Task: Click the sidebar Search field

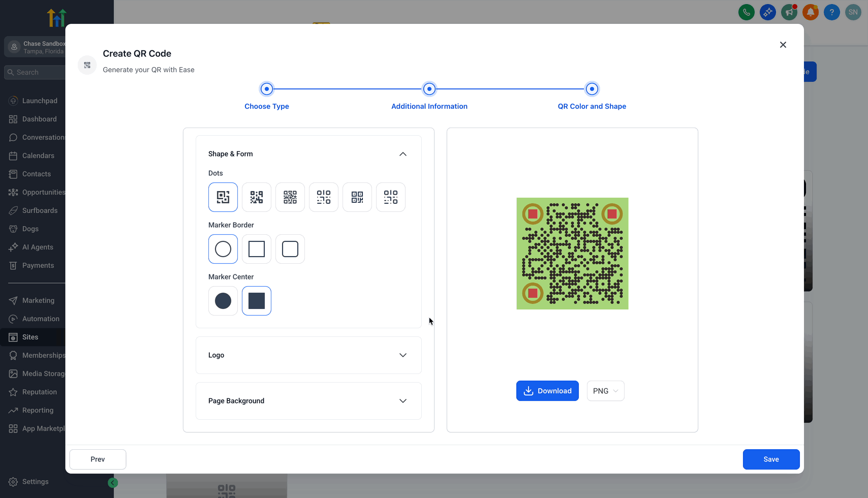Action: pos(35,72)
